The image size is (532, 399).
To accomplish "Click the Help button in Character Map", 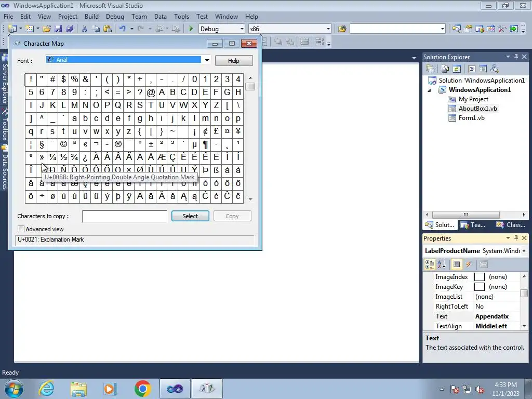I will [x=233, y=61].
